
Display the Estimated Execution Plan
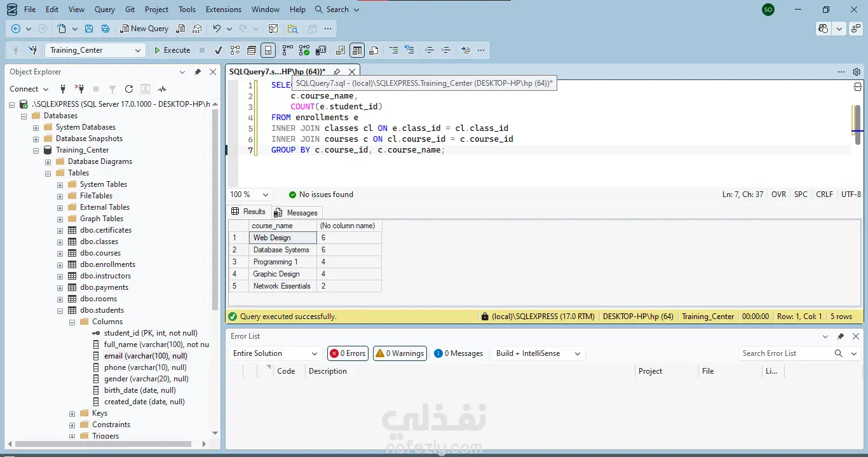(235, 50)
